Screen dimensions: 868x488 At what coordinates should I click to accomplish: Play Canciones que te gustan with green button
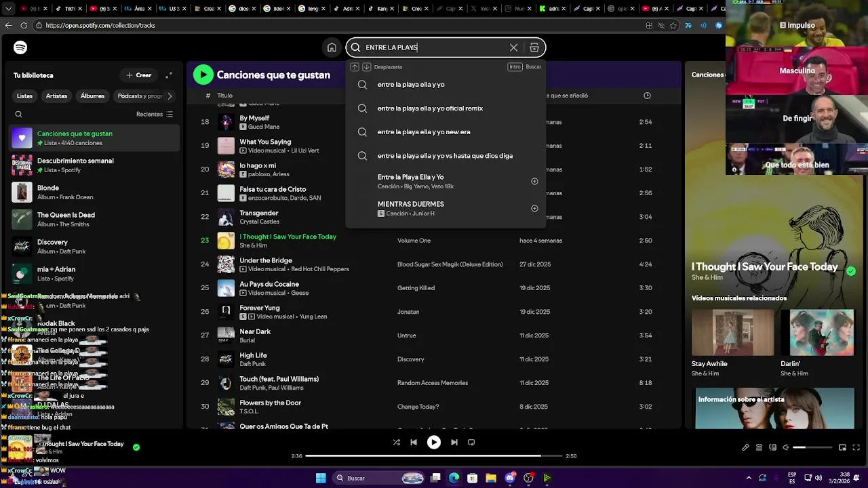[203, 75]
